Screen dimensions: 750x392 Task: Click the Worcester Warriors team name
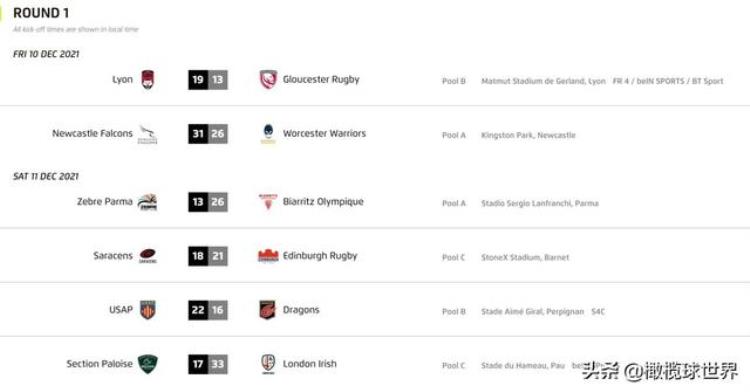(x=324, y=133)
